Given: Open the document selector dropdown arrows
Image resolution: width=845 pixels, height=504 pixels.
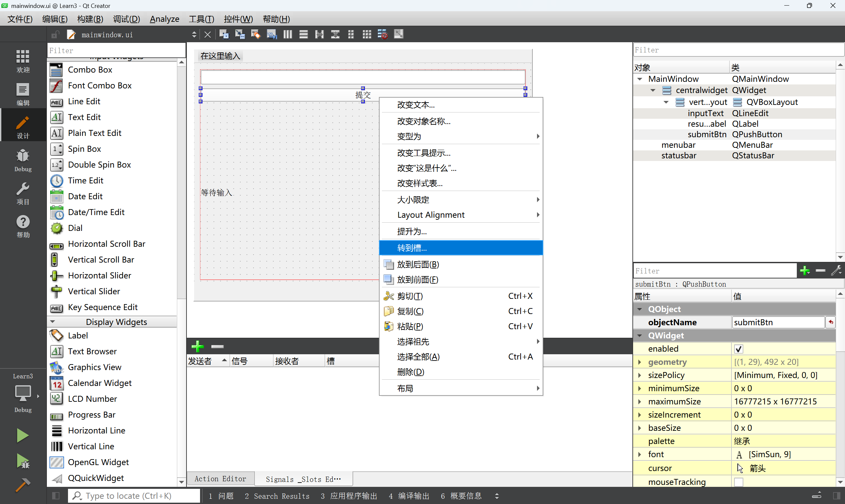Looking at the screenshot, I should [194, 35].
